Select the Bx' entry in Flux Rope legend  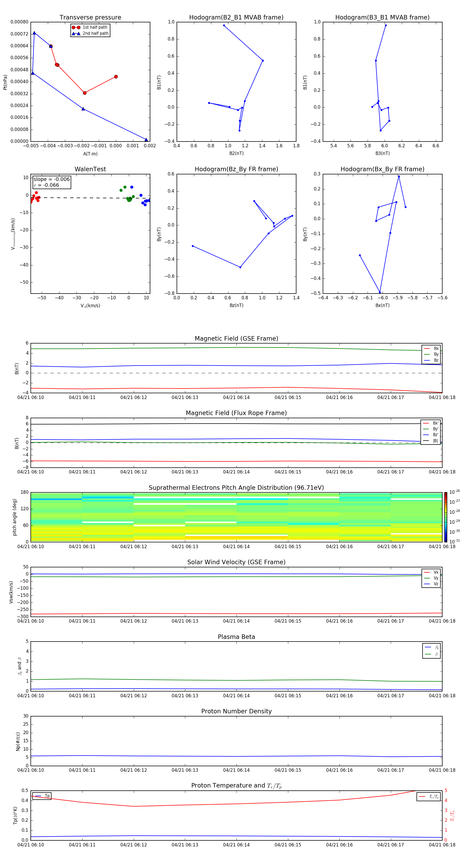(431, 423)
